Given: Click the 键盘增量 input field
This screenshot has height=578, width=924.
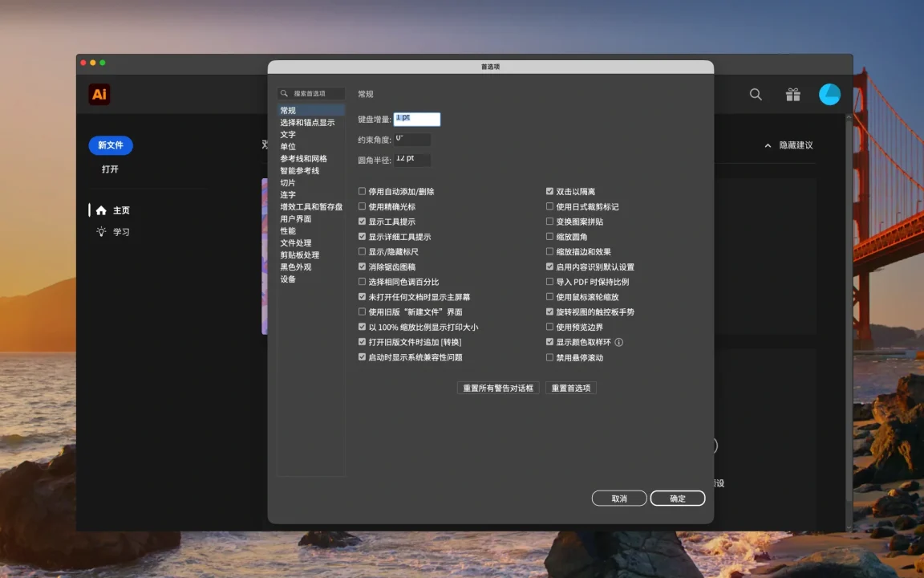Looking at the screenshot, I should click(x=416, y=119).
